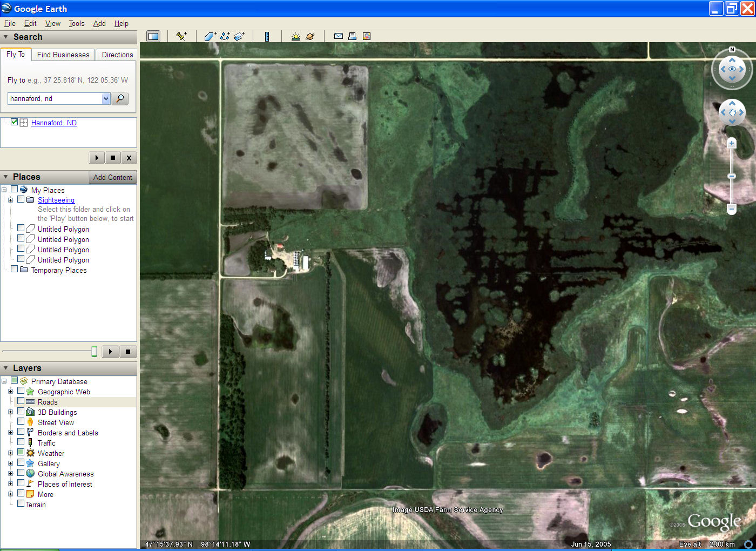Enable the Traffic layer checkbox
Viewport: 756px width, 551px height.
point(21,442)
